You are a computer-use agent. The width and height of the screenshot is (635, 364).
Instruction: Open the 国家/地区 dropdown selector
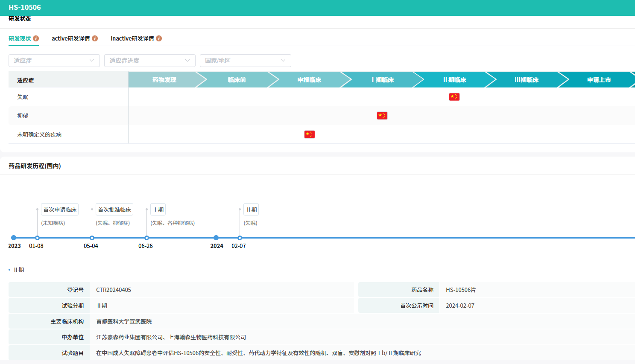pyautogui.click(x=246, y=61)
